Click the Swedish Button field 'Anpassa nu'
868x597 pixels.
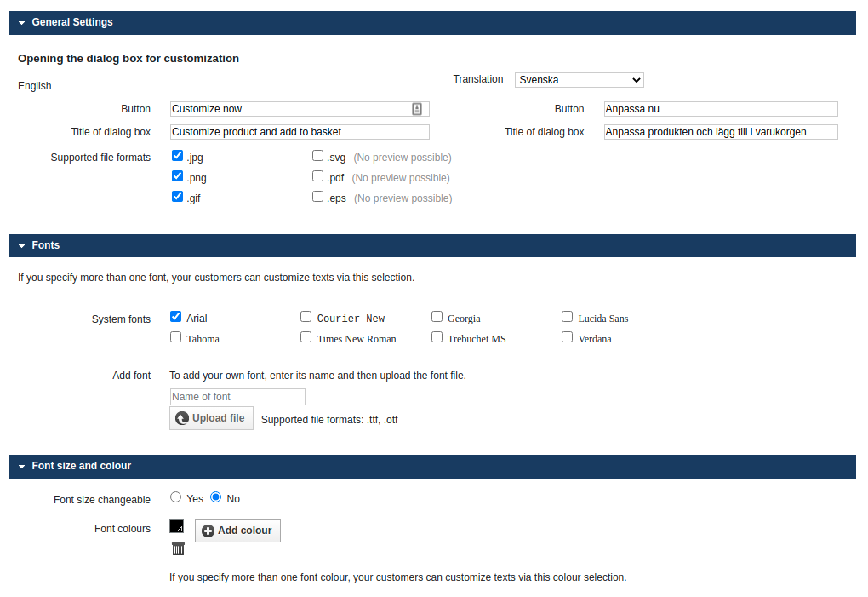coord(721,109)
